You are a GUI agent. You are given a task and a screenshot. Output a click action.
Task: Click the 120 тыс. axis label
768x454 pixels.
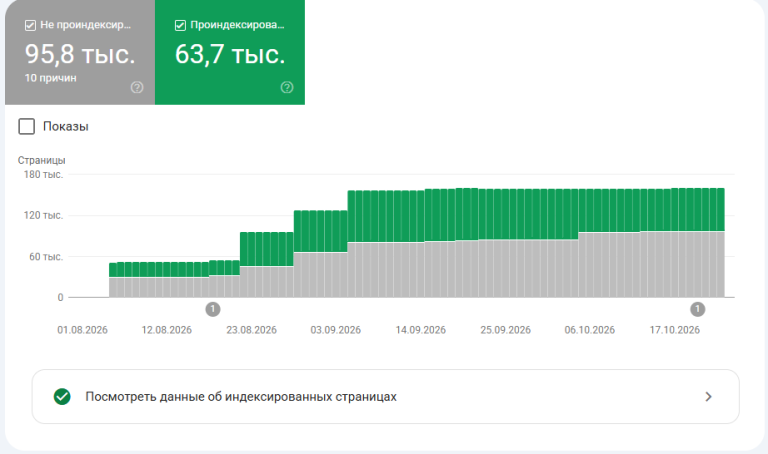click(x=44, y=215)
